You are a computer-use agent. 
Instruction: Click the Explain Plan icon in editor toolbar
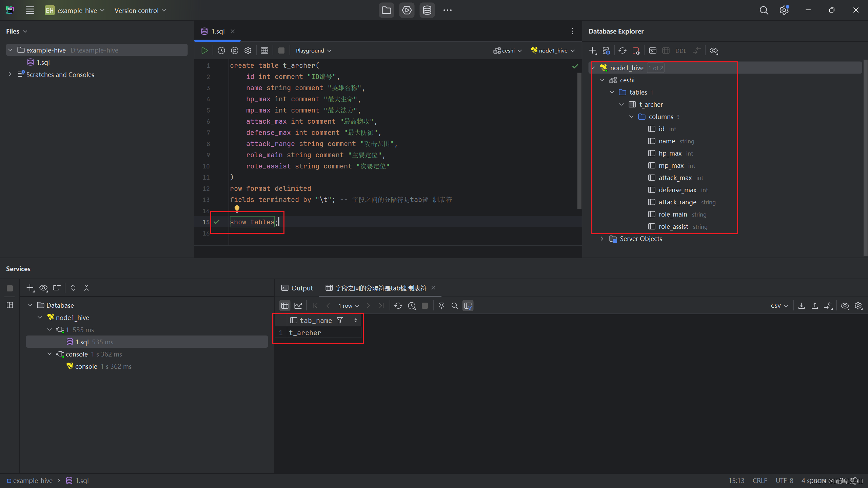pos(234,50)
